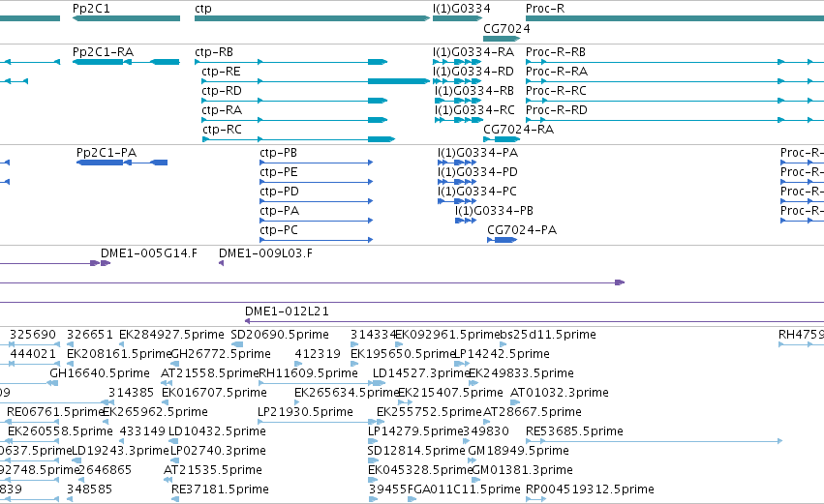Select EST LP14242.5prime
824x504 pixels.
502,354
